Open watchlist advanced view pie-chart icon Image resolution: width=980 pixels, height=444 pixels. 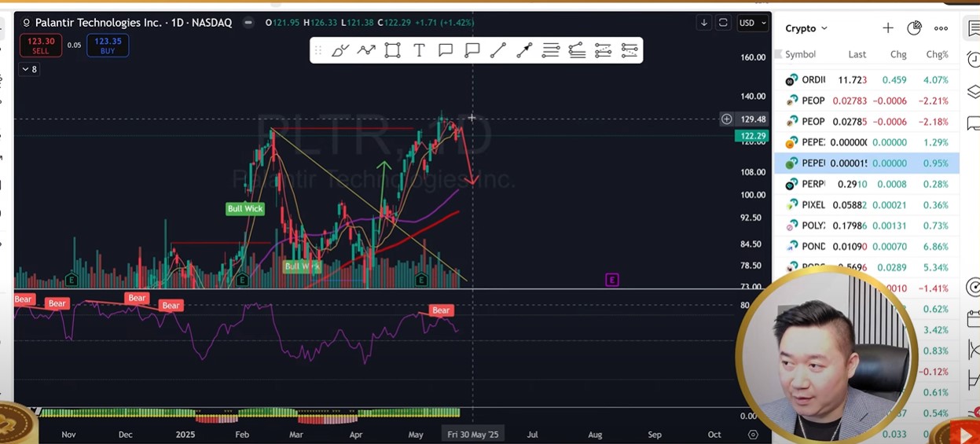point(914,28)
